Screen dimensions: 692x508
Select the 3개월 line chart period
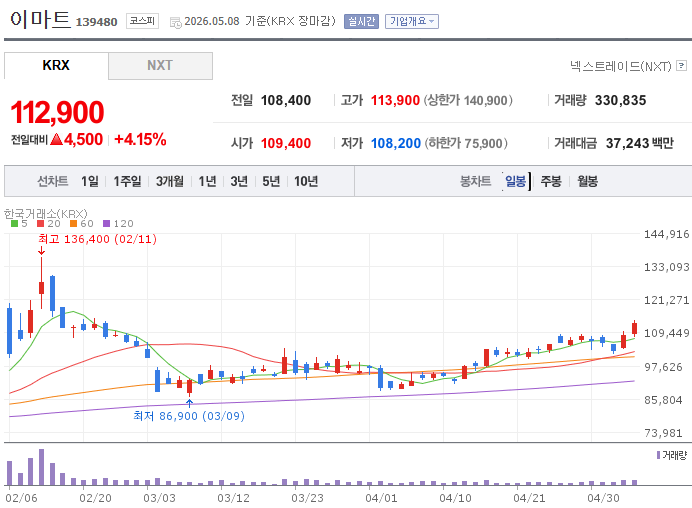click(169, 181)
